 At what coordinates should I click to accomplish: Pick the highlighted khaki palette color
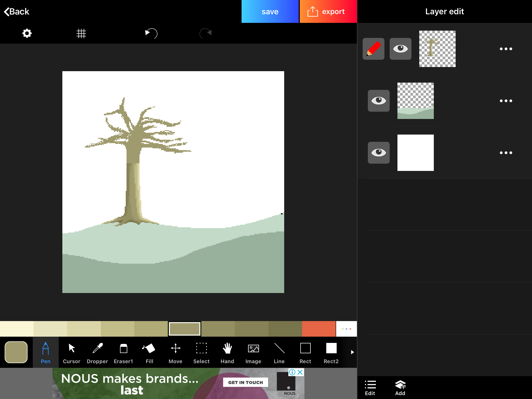tap(184, 329)
